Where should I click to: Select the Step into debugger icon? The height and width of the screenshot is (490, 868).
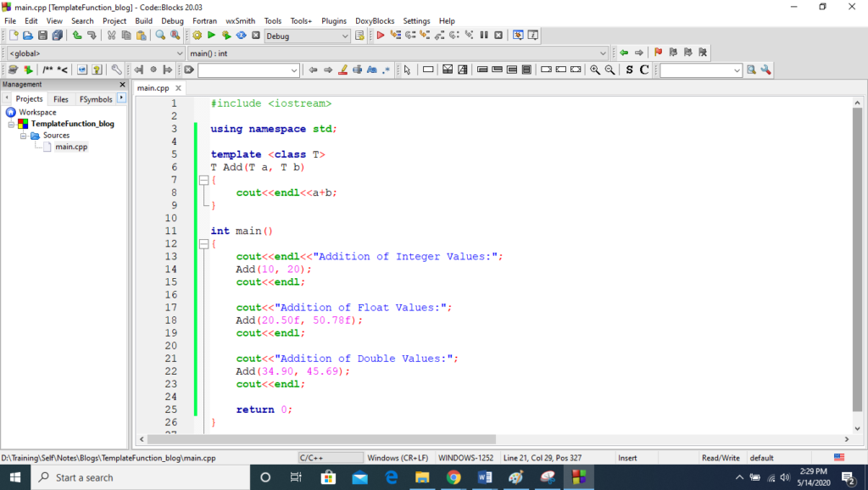[424, 35]
